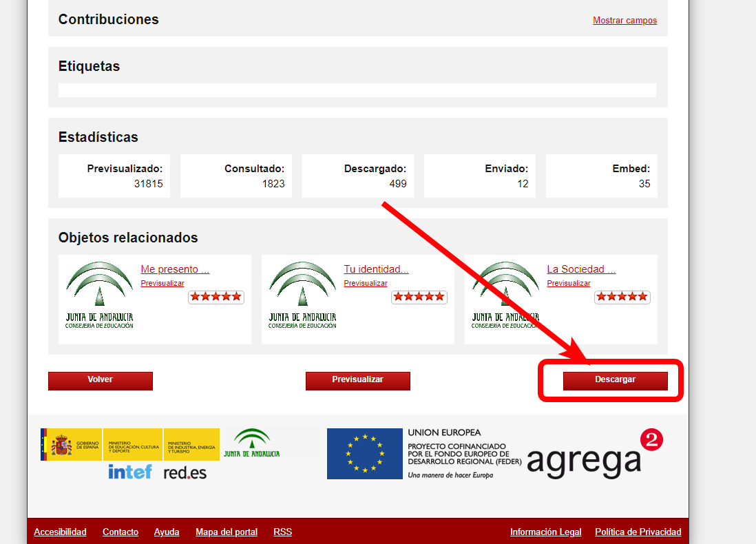
Task: Open the 'Tu identidad...' related object
Action: 376,269
